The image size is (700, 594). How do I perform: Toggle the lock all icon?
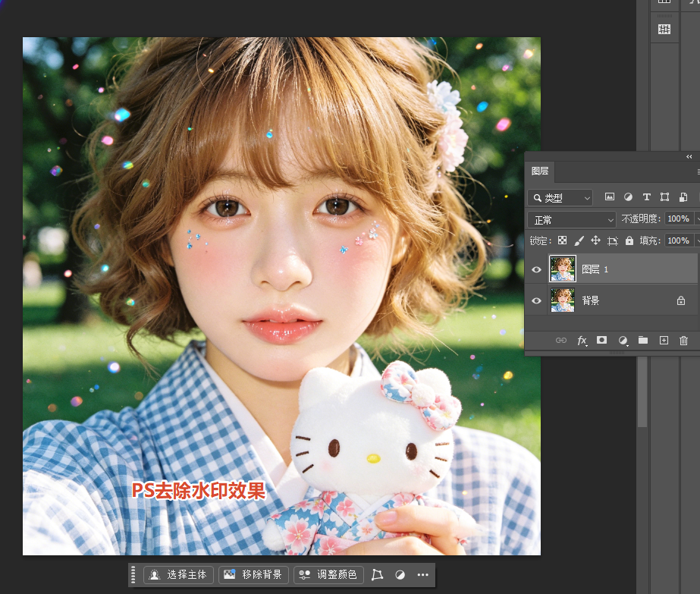[629, 240]
